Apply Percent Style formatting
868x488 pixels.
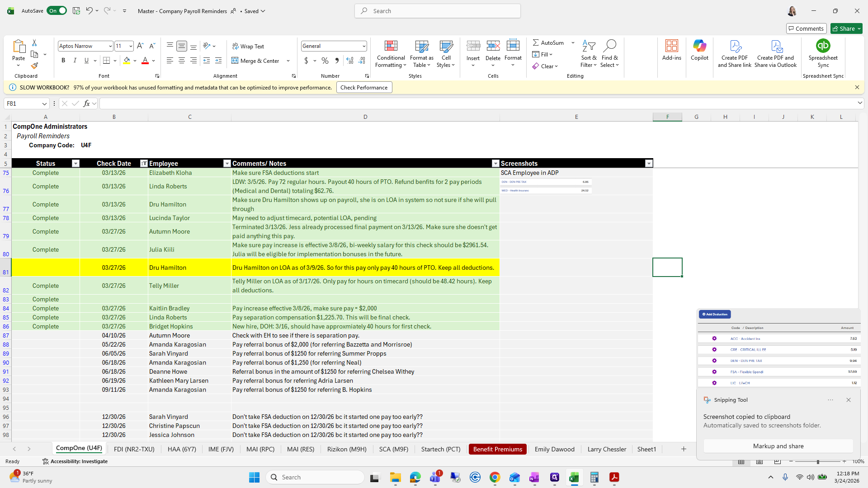click(325, 60)
